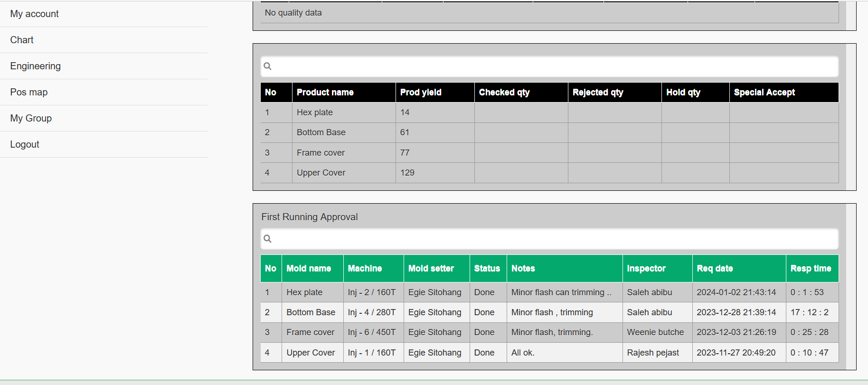Viewport: 868px width, 385px height.
Task: Focus the product table search field
Action: (x=551, y=66)
